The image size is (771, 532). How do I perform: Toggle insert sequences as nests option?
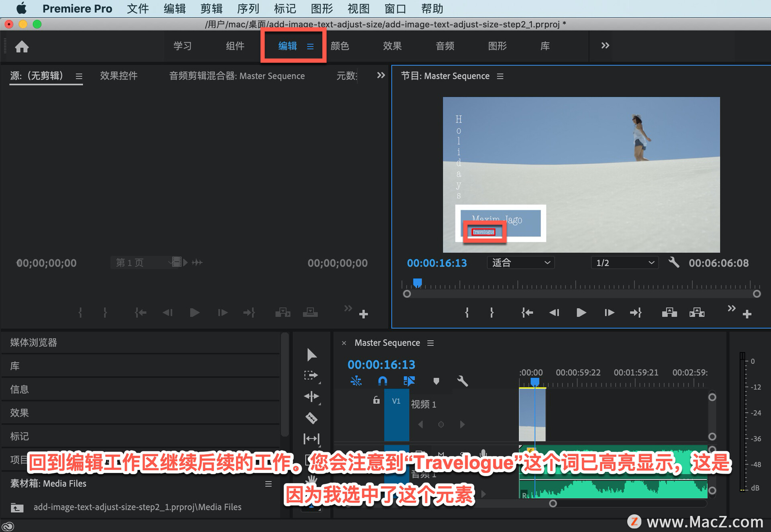tap(356, 381)
